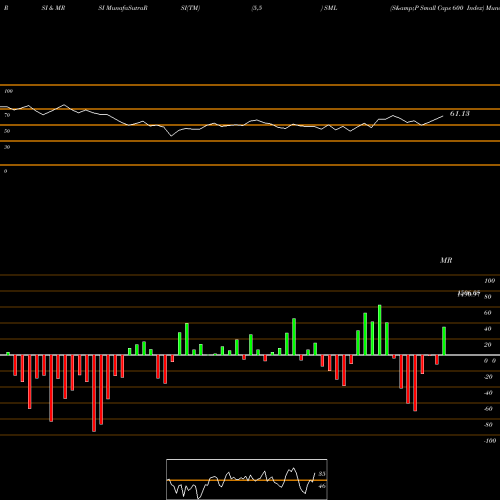Screen dimensions: 500x500
Task: Click the 20 label on the MR axis
Action: [x=488, y=345]
